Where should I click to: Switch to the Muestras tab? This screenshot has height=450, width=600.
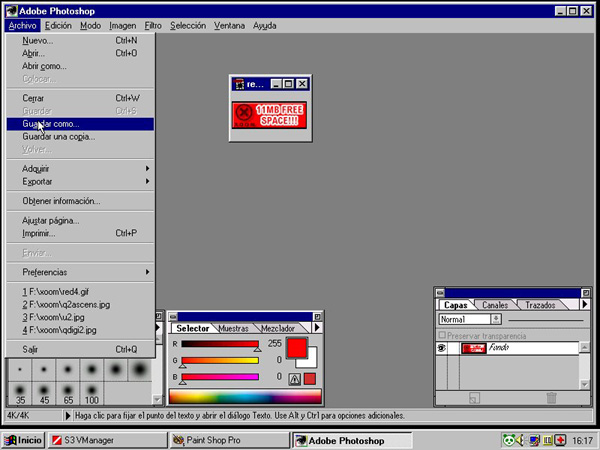point(233,328)
